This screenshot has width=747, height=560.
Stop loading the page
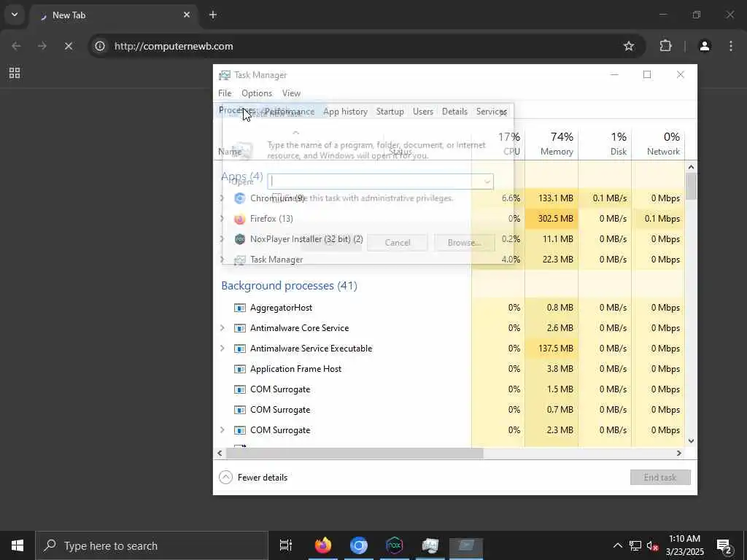69,46
